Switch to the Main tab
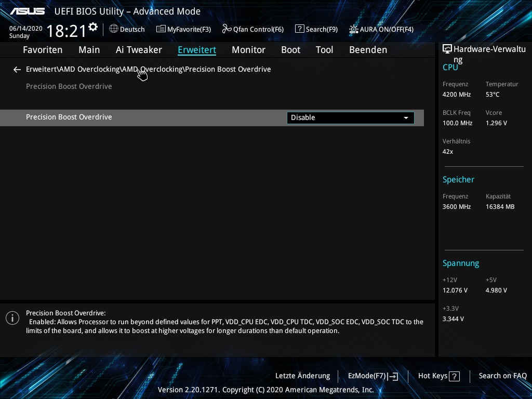This screenshot has width=532, height=399. (x=89, y=50)
